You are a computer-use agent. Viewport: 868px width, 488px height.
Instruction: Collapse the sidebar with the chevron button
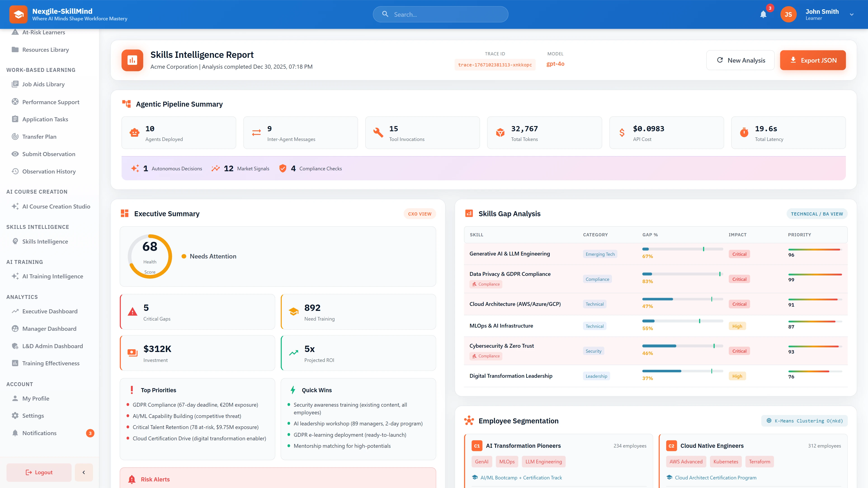[84, 472]
